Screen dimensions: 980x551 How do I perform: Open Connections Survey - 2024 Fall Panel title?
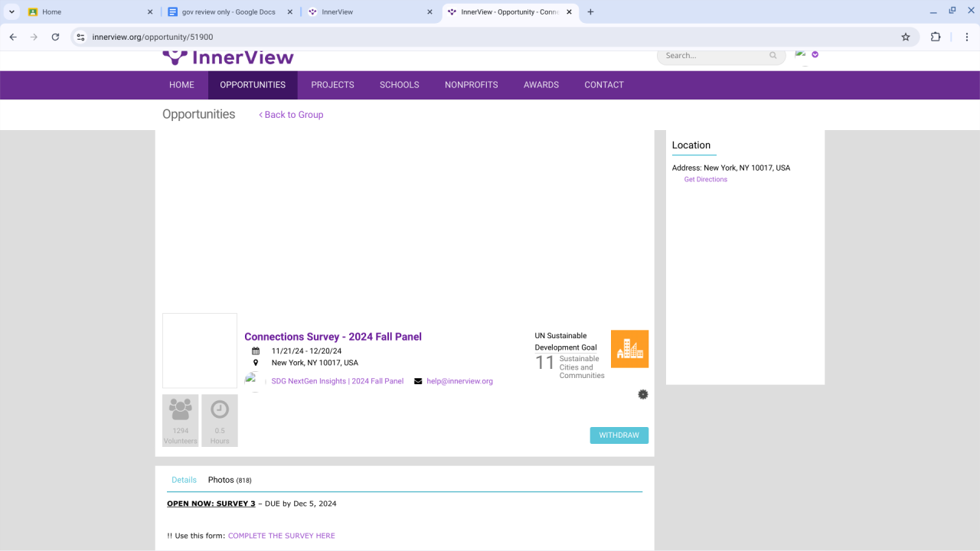pyautogui.click(x=333, y=337)
